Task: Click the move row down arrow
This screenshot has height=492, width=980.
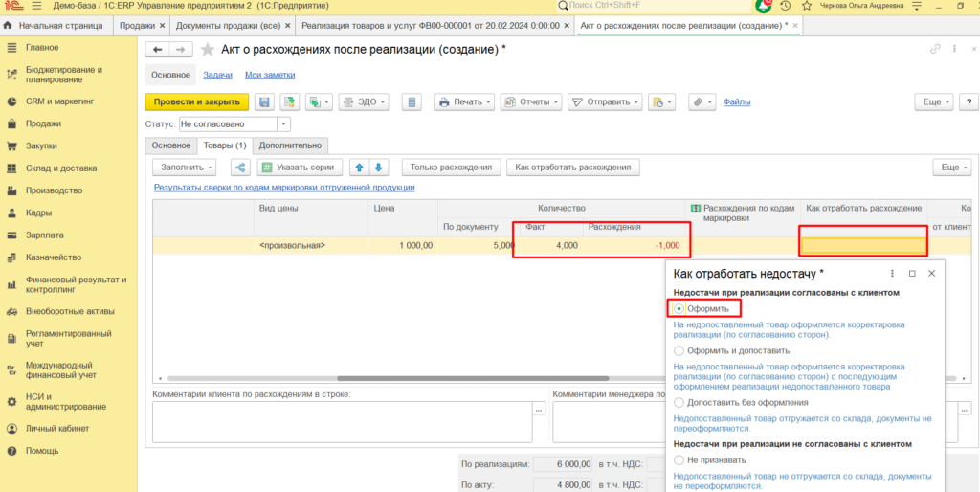Action: (x=379, y=168)
